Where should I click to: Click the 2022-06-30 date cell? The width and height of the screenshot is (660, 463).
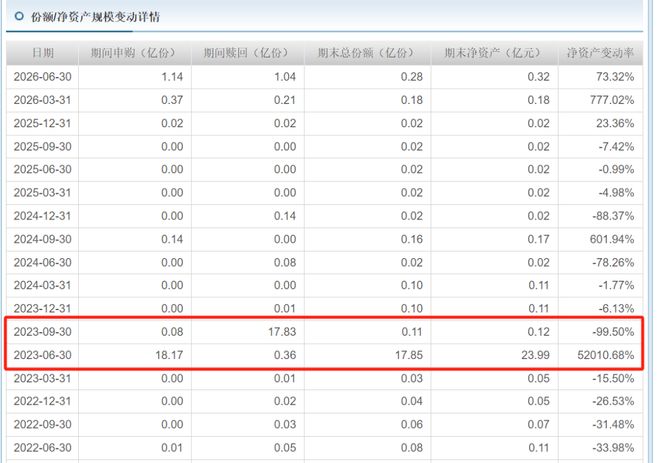(43, 447)
